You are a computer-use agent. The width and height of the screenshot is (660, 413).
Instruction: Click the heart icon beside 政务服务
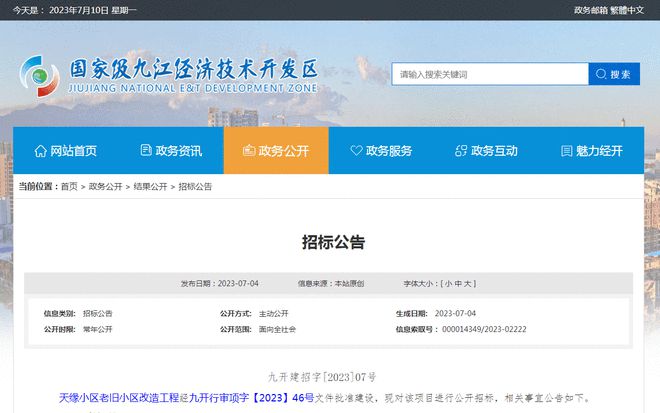[x=356, y=150]
